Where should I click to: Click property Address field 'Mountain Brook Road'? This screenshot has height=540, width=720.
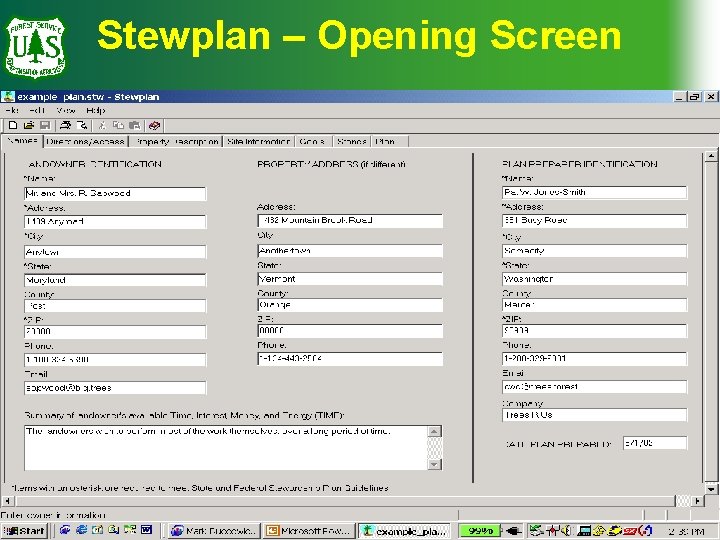[x=350, y=220]
